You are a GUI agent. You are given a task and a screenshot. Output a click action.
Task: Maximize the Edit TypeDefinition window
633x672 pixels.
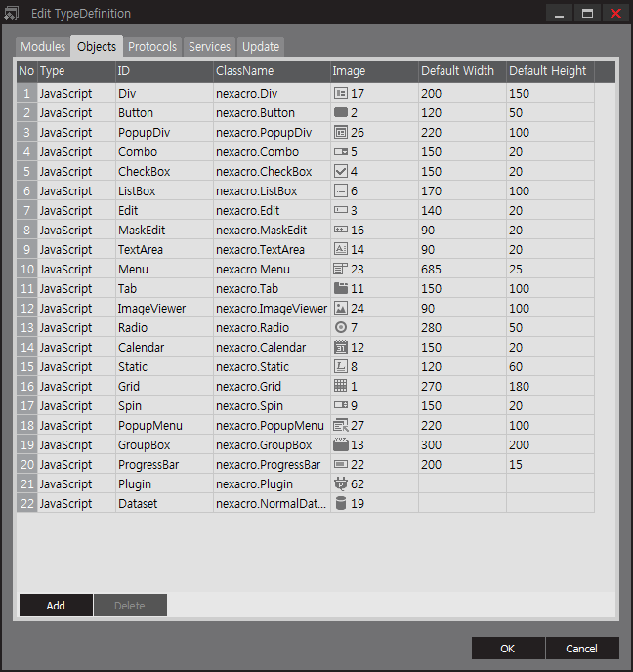[x=587, y=13]
